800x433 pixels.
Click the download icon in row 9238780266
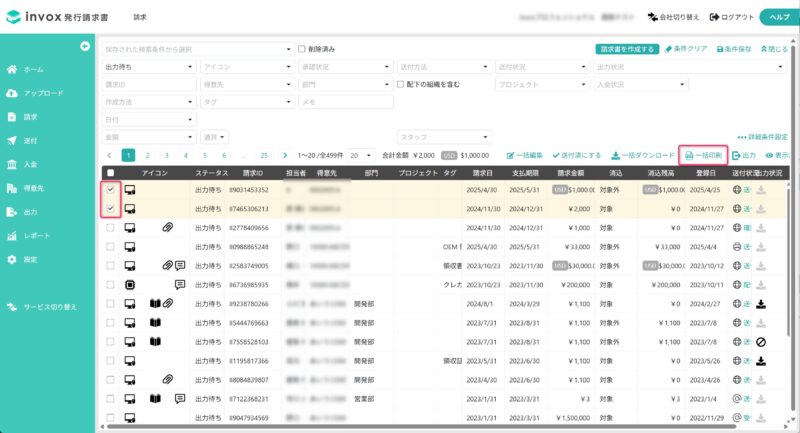tap(761, 304)
